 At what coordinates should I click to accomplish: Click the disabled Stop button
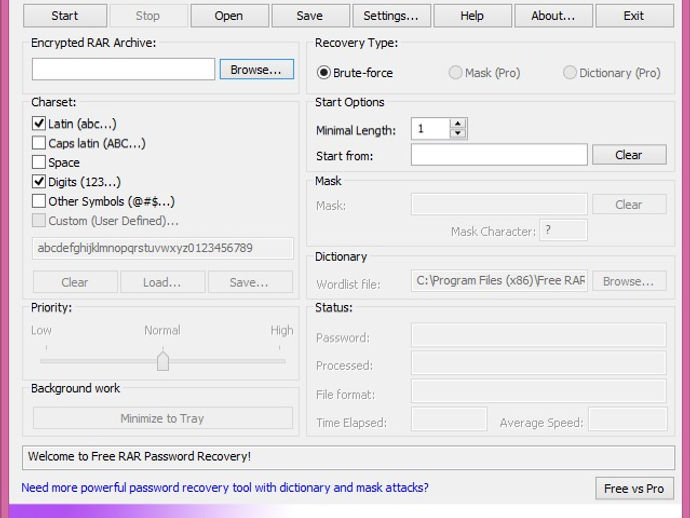point(147,16)
